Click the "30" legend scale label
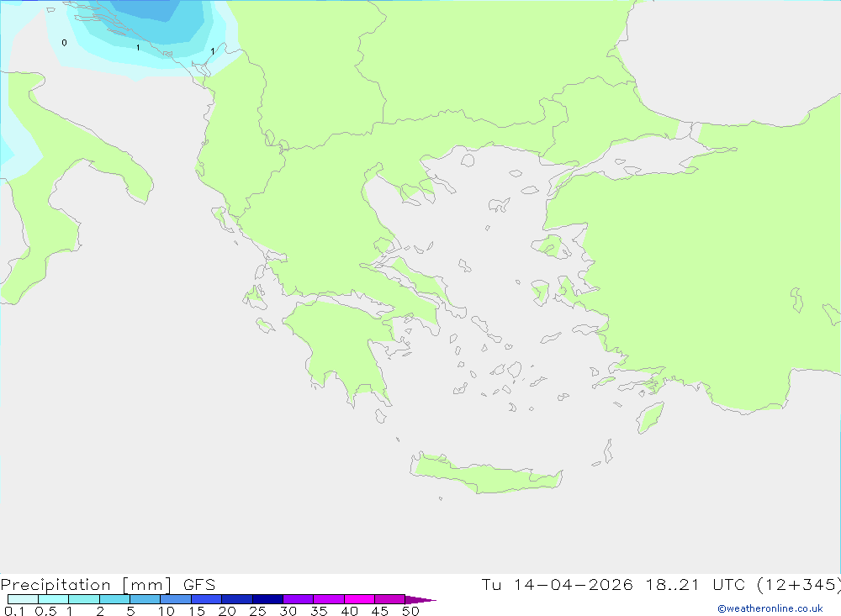 point(288,611)
